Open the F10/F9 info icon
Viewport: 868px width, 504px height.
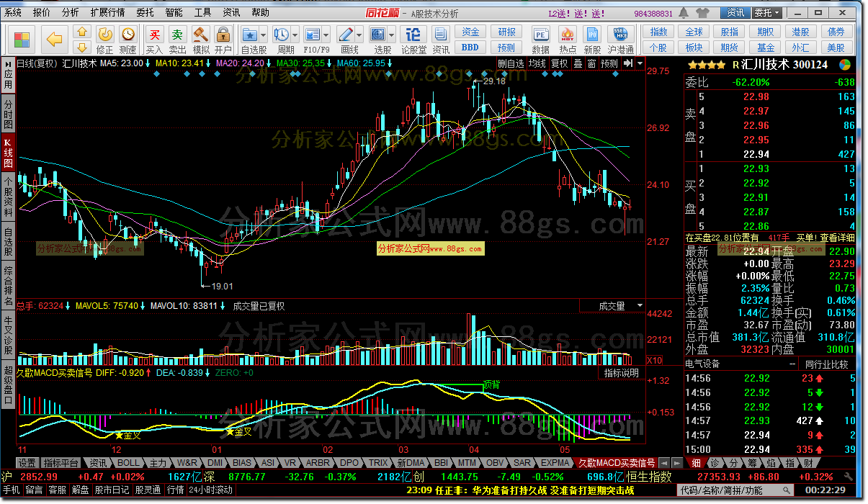pos(312,35)
